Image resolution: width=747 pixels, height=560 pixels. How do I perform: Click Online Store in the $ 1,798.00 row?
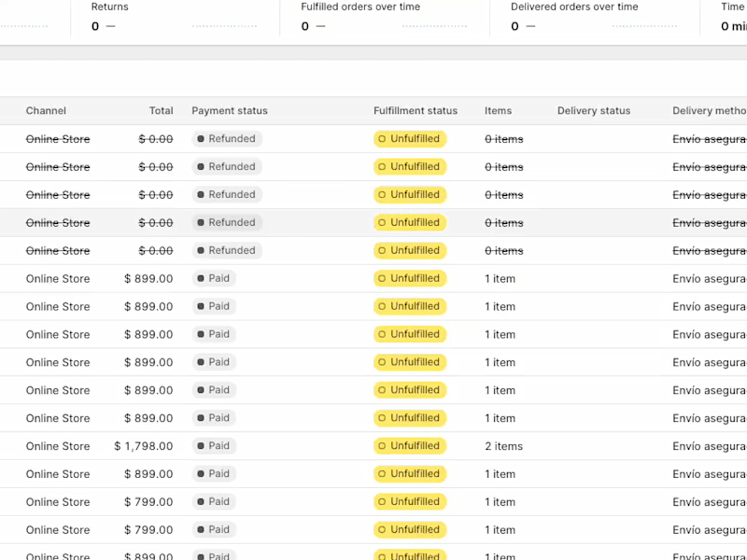[x=58, y=446]
